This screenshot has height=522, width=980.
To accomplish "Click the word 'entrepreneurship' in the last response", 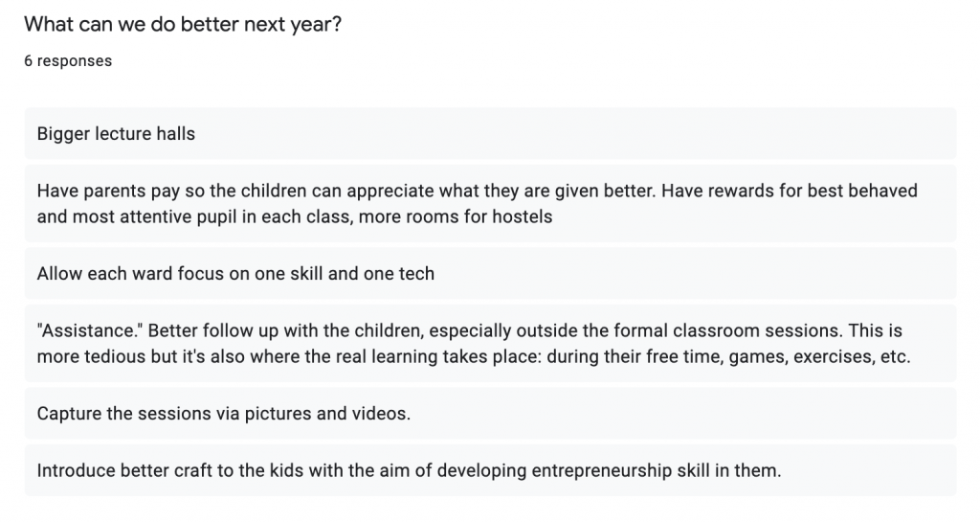I will point(602,470).
